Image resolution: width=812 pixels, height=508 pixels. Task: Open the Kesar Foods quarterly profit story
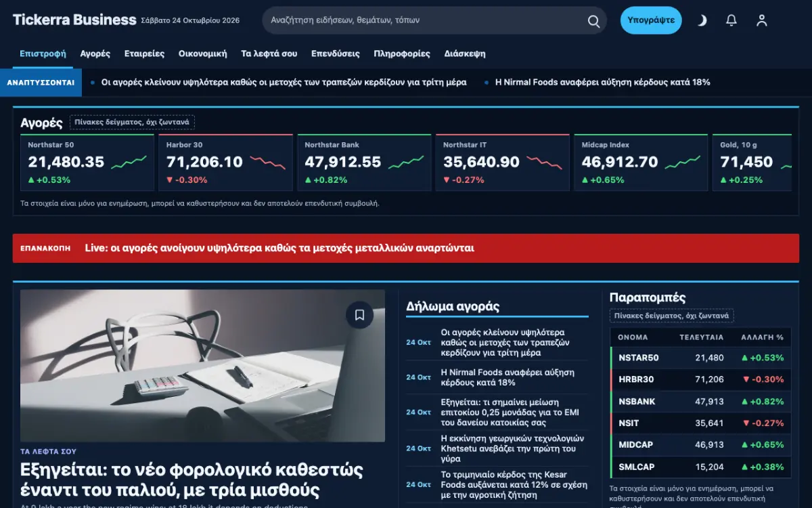pyautogui.click(x=514, y=485)
